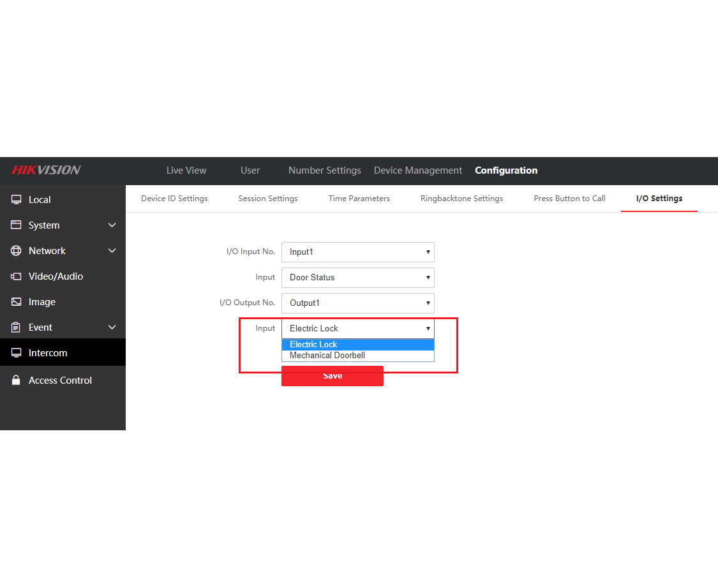
Task: Click the Hikvision logo
Action: coord(46,170)
